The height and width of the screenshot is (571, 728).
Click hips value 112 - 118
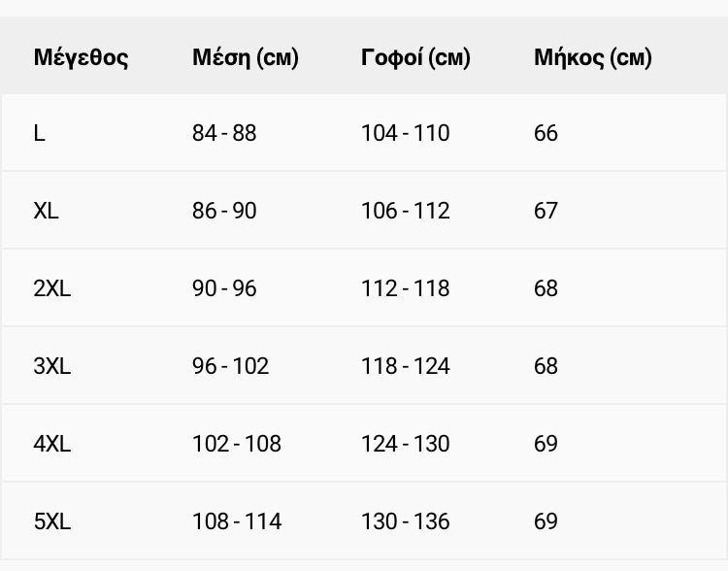coord(406,288)
